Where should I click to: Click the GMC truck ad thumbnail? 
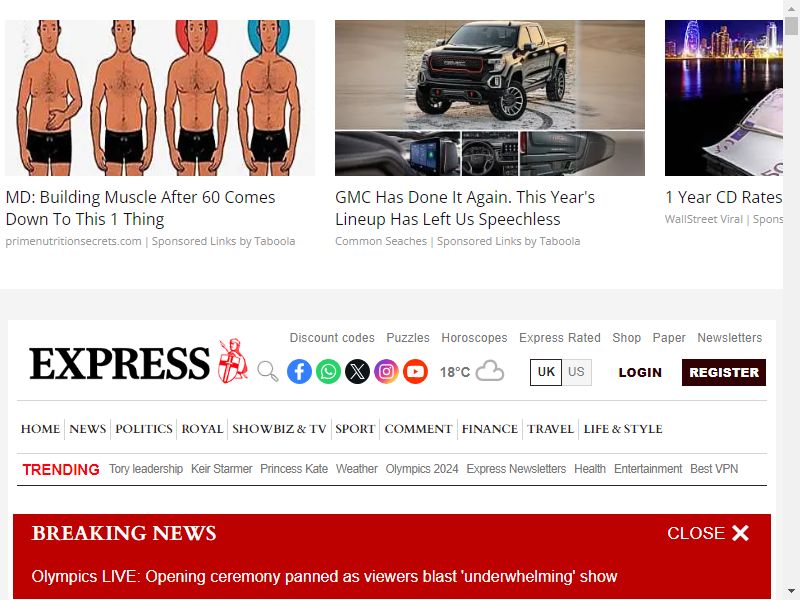(x=490, y=98)
